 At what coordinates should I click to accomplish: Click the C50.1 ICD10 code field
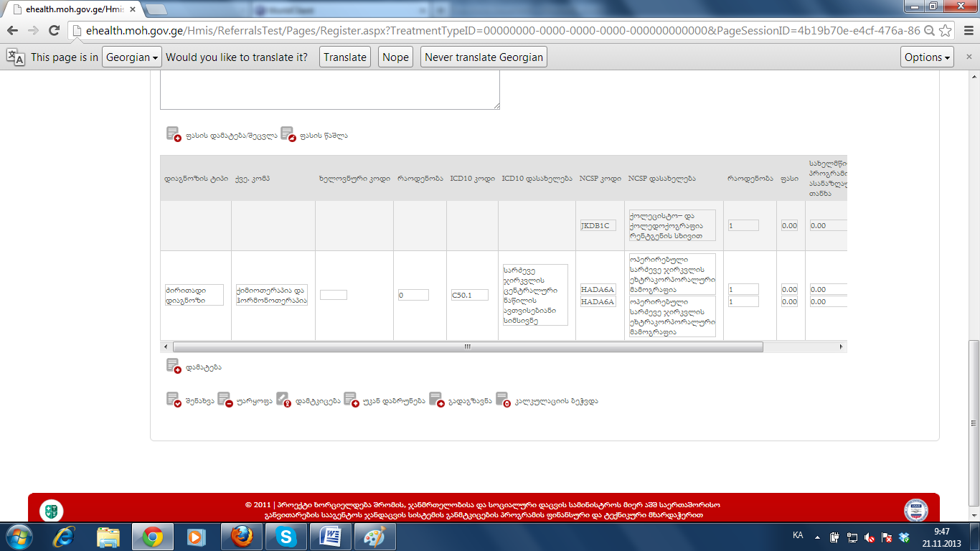(469, 295)
